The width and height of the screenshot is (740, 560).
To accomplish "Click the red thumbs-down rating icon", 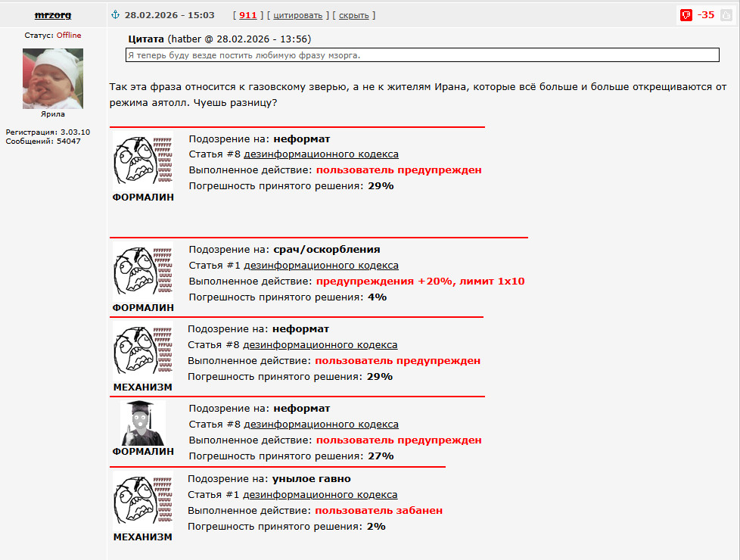I will pyautogui.click(x=686, y=15).
